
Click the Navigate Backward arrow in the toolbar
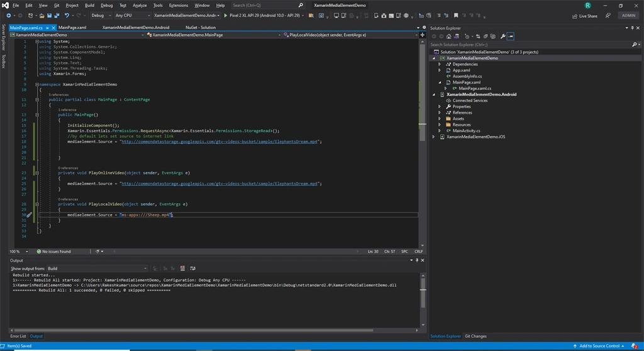(9, 16)
